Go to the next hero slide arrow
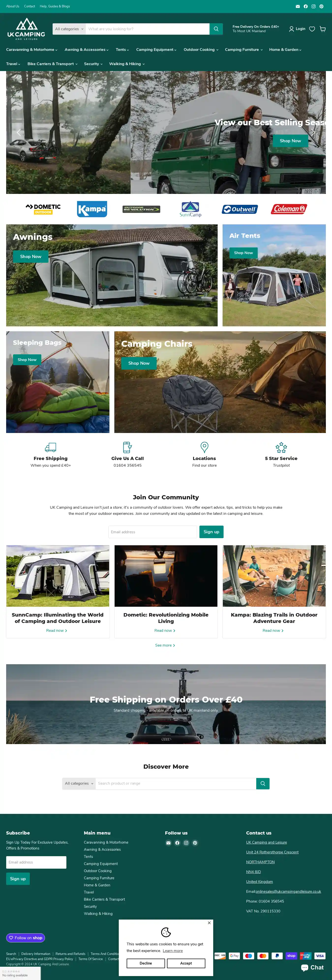 313,132
